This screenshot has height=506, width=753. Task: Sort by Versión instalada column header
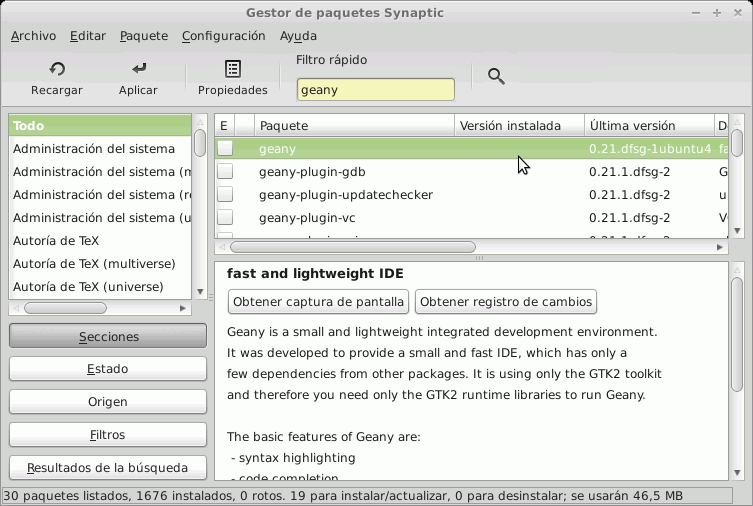pyautogui.click(x=520, y=126)
